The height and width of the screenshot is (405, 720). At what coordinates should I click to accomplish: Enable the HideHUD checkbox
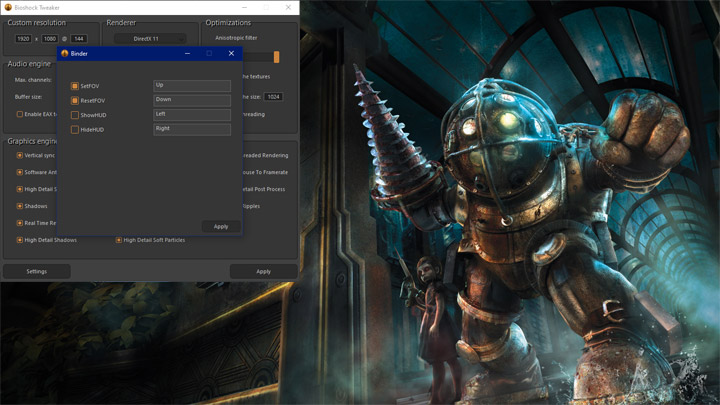(74, 129)
